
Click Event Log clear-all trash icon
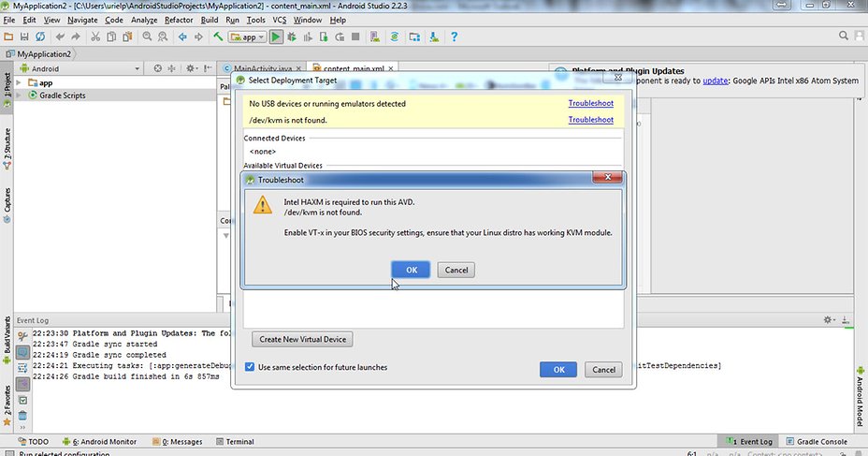[x=22, y=416]
